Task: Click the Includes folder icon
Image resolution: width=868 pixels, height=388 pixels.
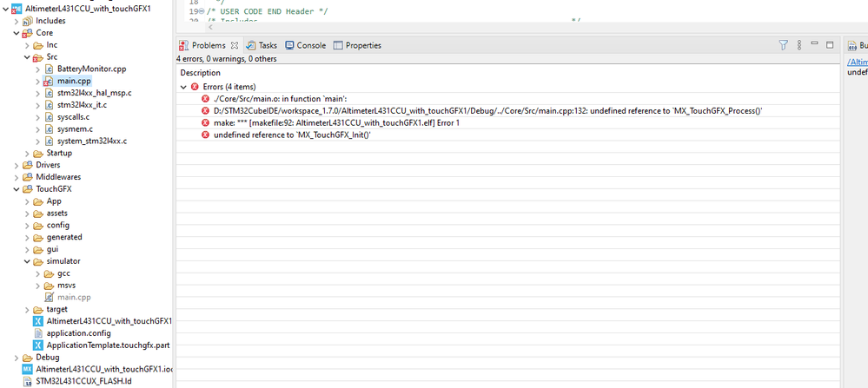Action: pyautogui.click(x=27, y=21)
